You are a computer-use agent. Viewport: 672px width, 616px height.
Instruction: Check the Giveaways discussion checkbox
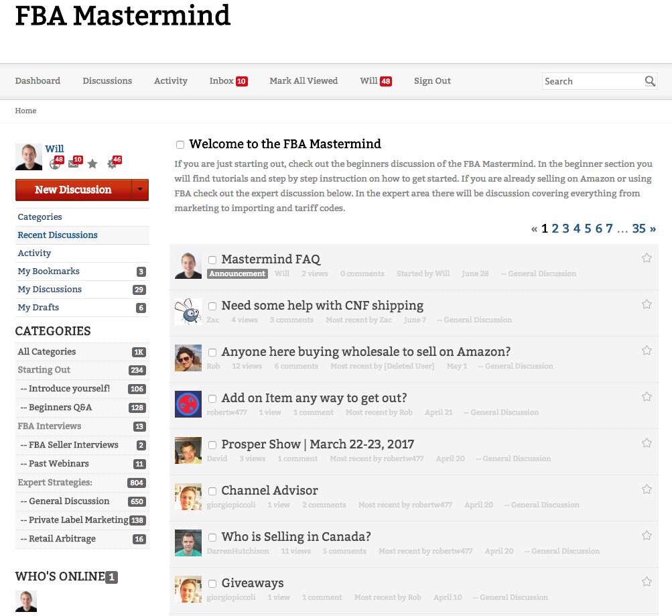(212, 583)
